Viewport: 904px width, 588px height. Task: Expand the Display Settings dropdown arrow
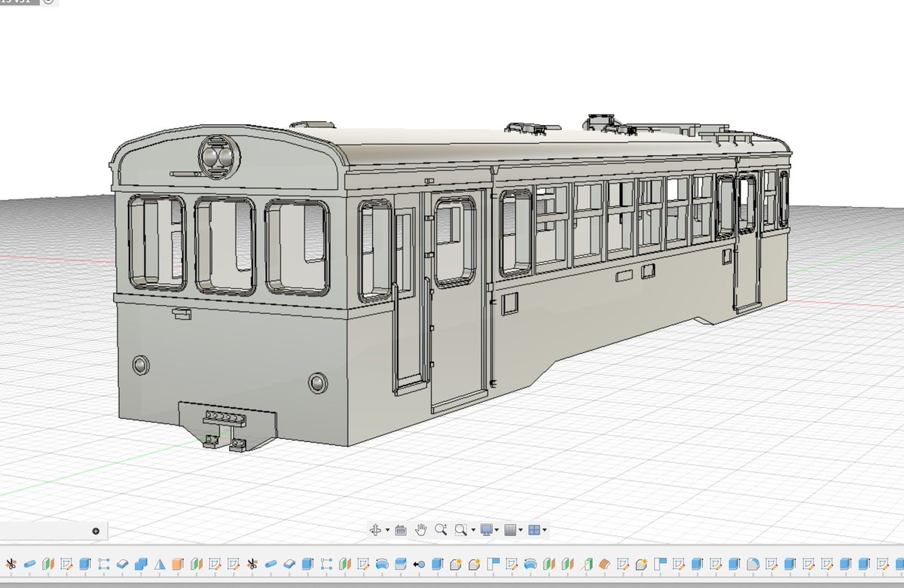pos(497,531)
